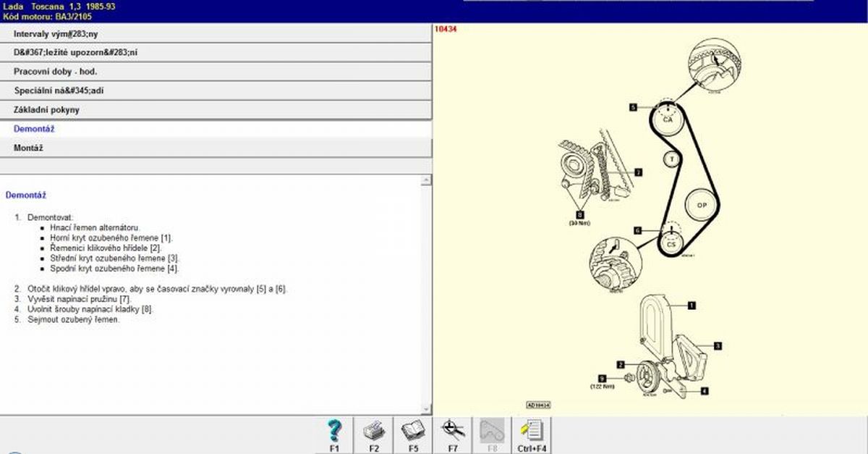Click the text panel vertical scrollbar
The width and height of the screenshot is (868, 454).
[x=425, y=290]
